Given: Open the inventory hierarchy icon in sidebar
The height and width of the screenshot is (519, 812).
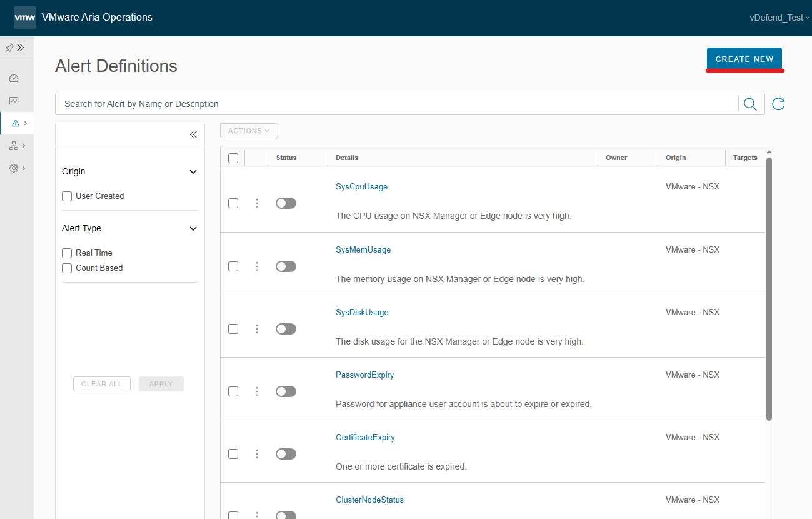Looking at the screenshot, I should point(14,146).
